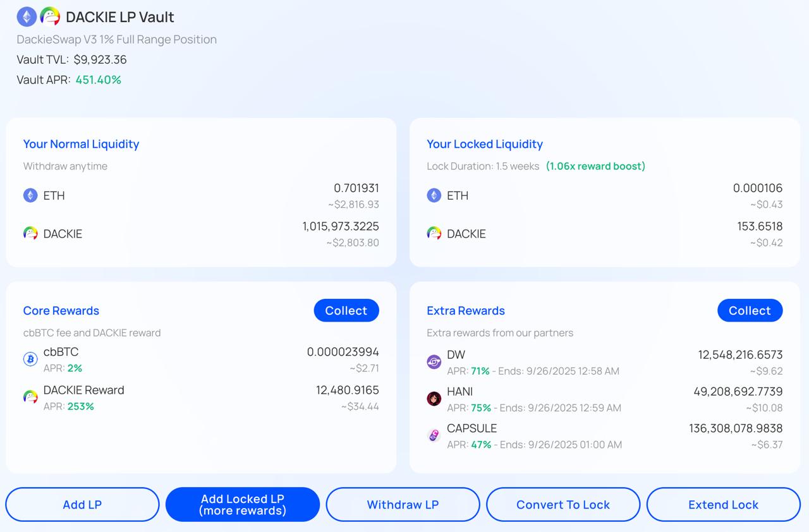This screenshot has height=532, width=809.
Task: Click ETH icon in Locked Liquidity card
Action: point(434,195)
